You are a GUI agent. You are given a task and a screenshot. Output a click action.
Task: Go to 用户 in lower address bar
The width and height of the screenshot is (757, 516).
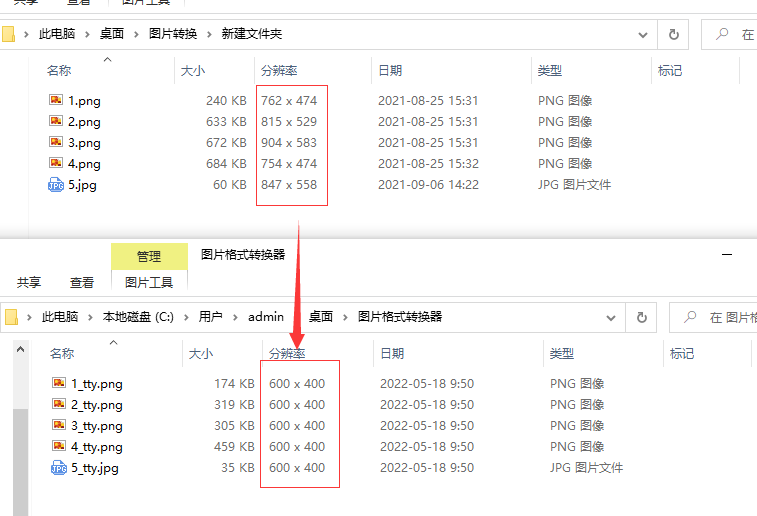click(x=210, y=317)
